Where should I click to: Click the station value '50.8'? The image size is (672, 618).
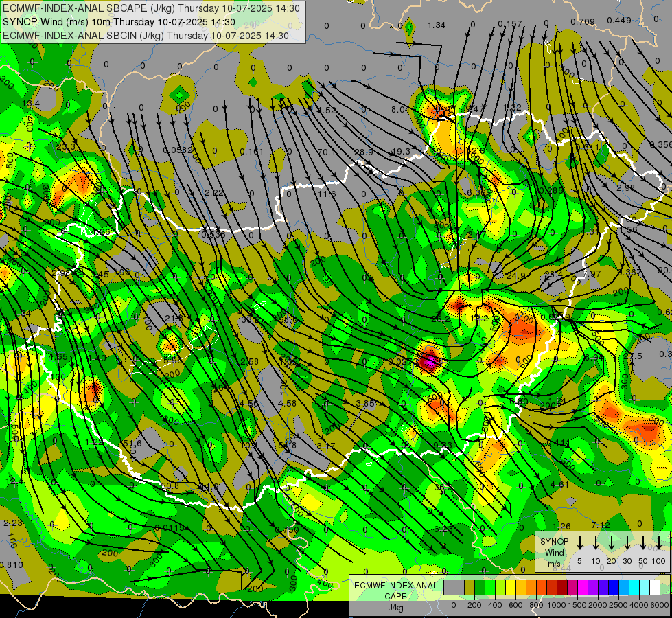pos(170,486)
